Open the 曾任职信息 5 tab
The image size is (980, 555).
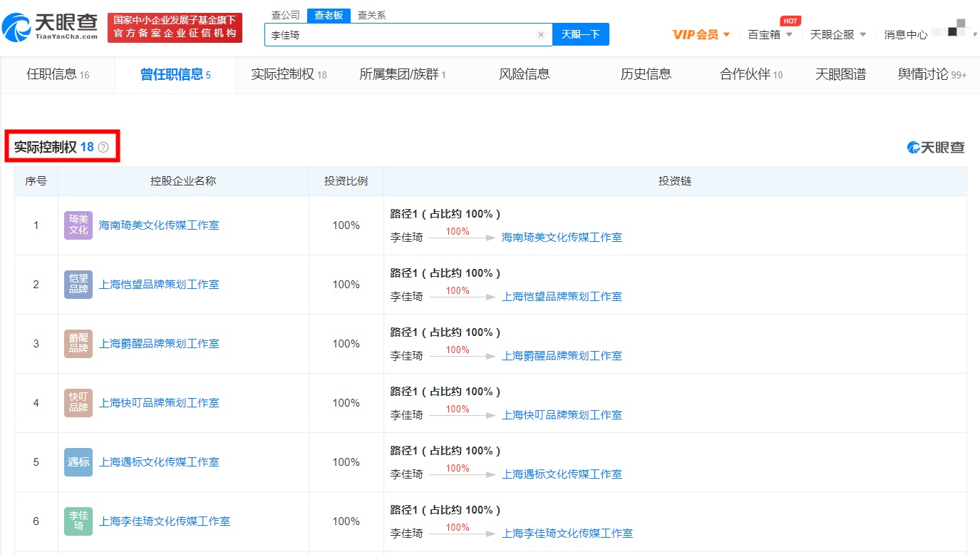175,74
